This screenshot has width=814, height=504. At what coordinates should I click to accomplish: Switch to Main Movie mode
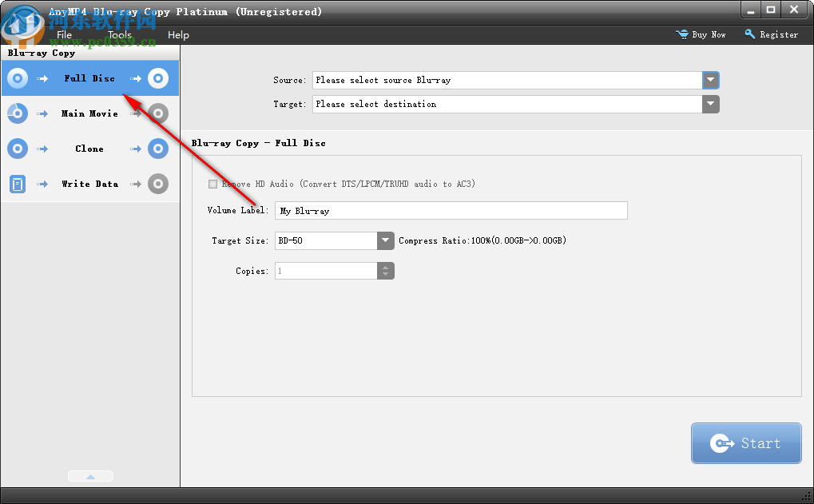[89, 113]
